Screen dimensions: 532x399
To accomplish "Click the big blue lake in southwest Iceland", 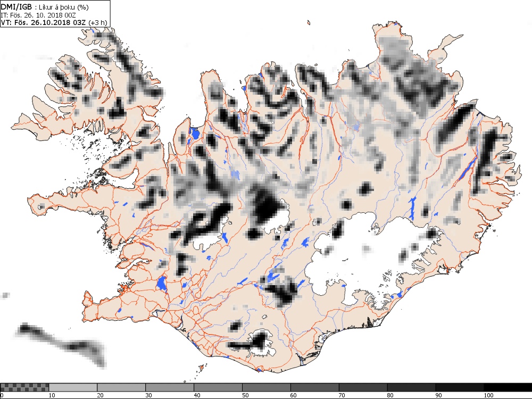I will point(162,284).
